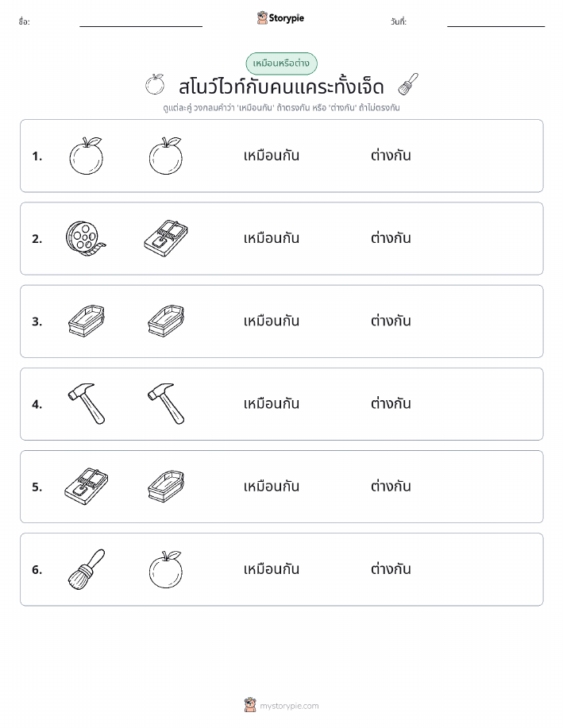This screenshot has width=563, height=728.
Task: Click the apple in row 6
Action: 166,569
